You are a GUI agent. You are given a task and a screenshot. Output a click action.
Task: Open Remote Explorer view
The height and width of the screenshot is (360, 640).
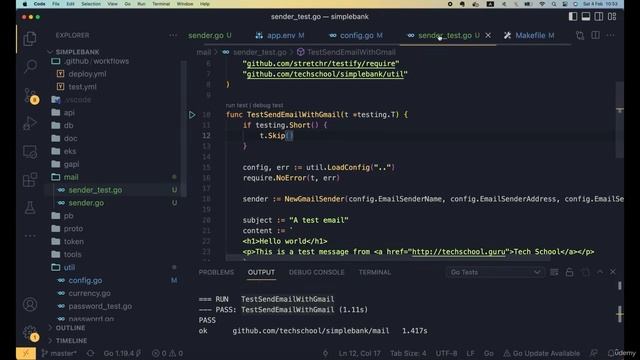point(30,152)
